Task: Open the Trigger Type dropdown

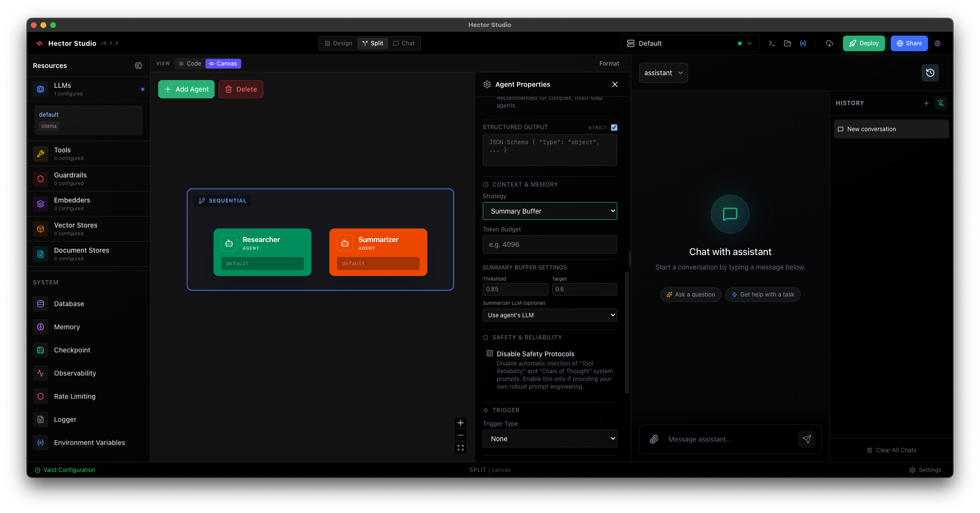Action: click(550, 439)
